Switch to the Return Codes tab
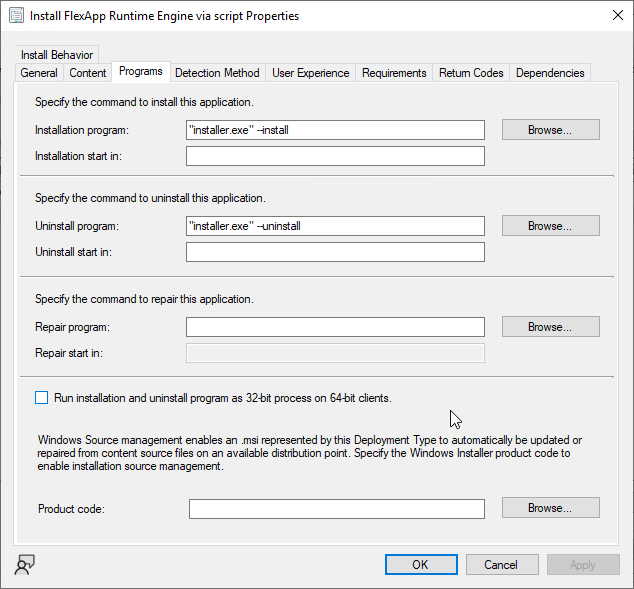The image size is (634, 589). [x=471, y=73]
